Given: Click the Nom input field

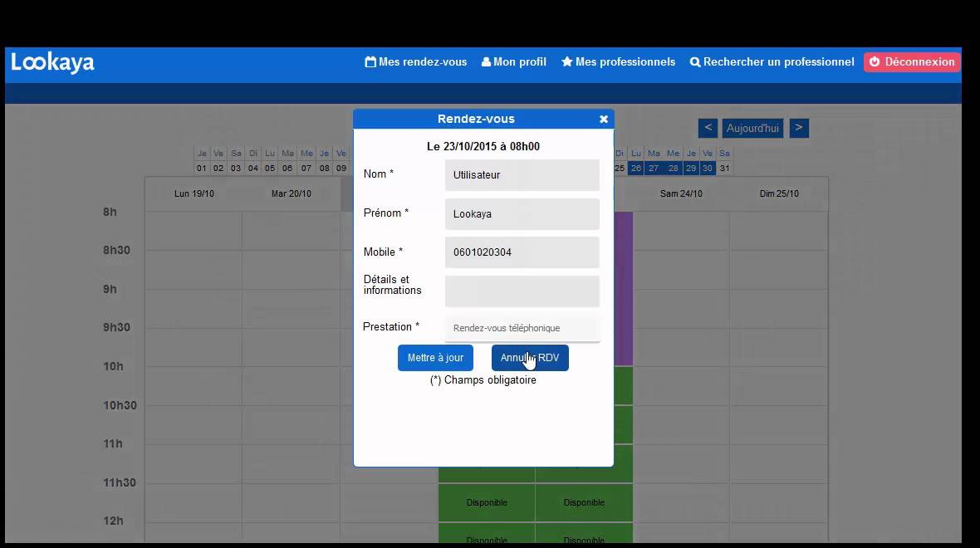Looking at the screenshot, I should click(x=522, y=175).
